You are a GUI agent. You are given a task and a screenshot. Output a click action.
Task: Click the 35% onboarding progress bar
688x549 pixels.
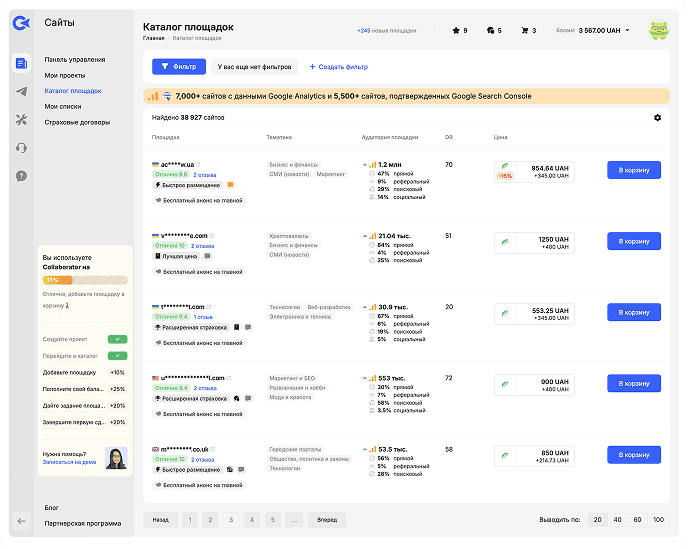(x=84, y=280)
